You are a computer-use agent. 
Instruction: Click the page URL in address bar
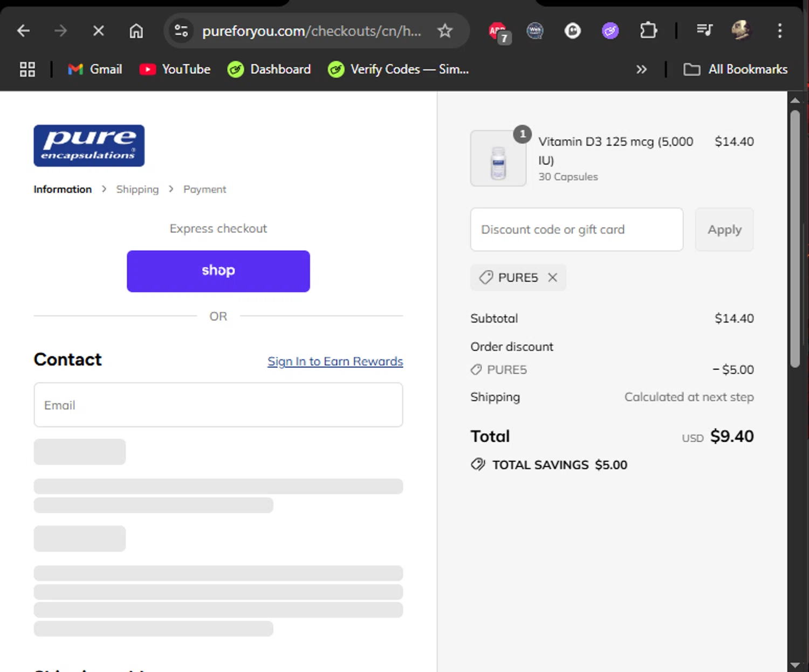[x=312, y=31]
